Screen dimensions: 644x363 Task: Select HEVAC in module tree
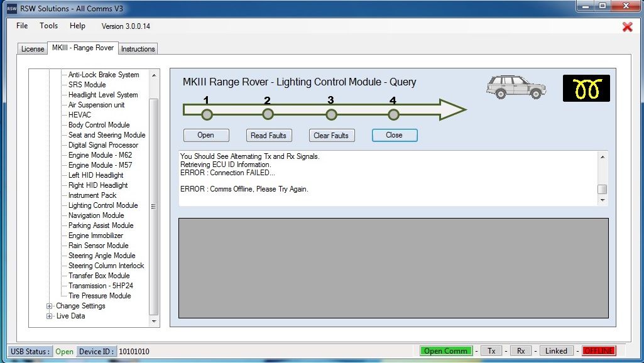(80, 115)
